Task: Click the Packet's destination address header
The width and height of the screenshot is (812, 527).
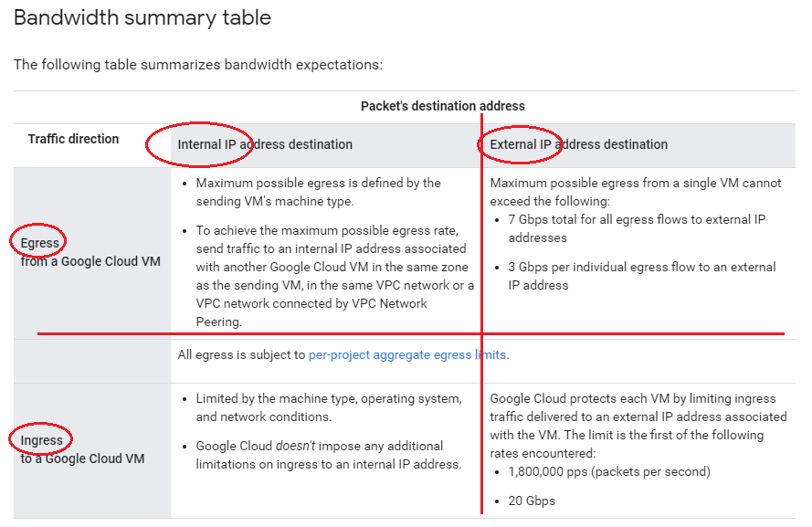Action: click(442, 106)
